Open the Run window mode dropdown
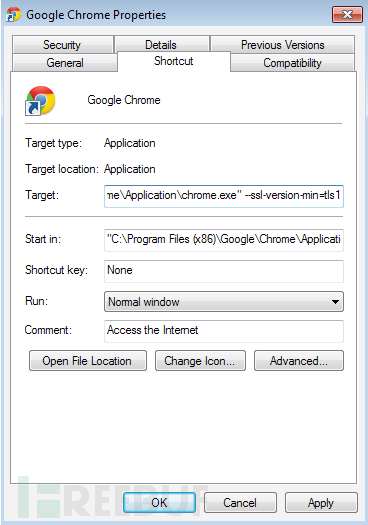Viewport: 368px width, 525px height. (x=224, y=302)
